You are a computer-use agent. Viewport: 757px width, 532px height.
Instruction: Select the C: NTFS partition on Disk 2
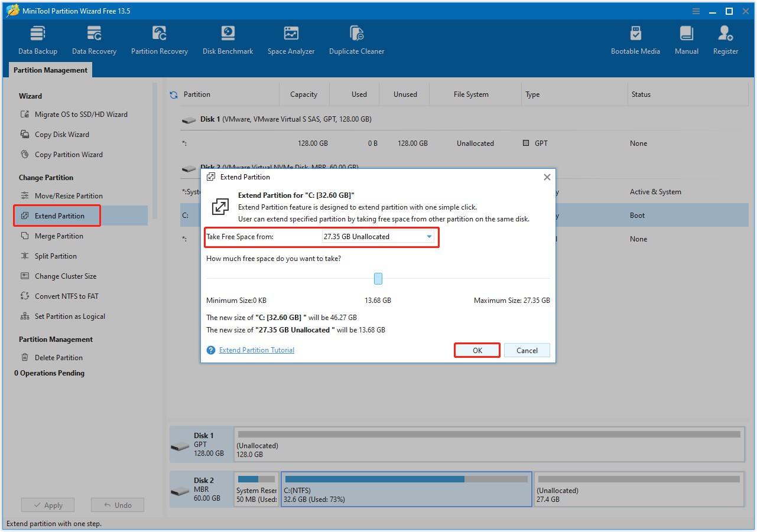[x=406, y=489]
